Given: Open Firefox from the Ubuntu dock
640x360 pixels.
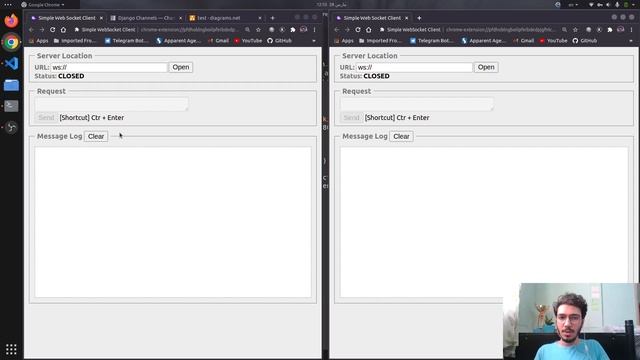Looking at the screenshot, I should click(11, 20).
